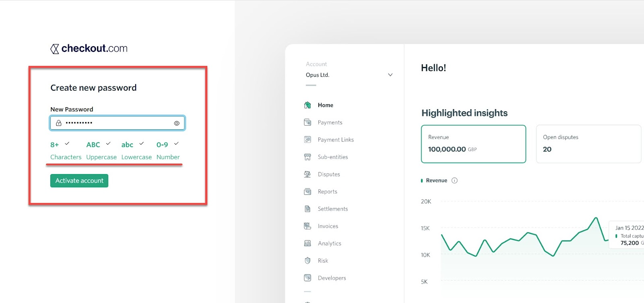This screenshot has height=303, width=644.
Task: Click the Risk shield icon
Action: click(308, 261)
